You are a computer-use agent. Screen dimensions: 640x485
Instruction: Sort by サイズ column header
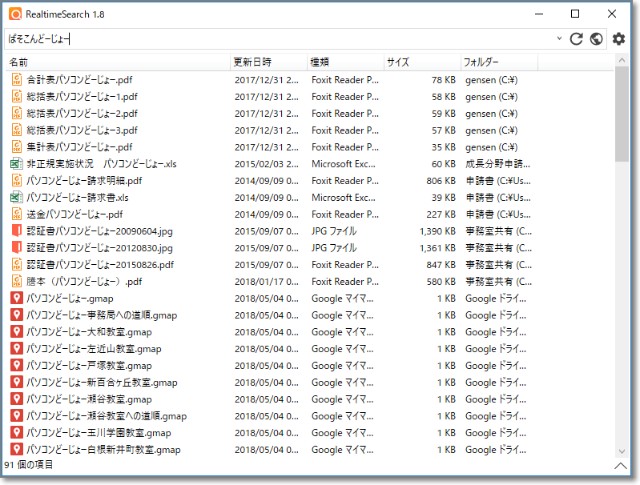point(398,62)
